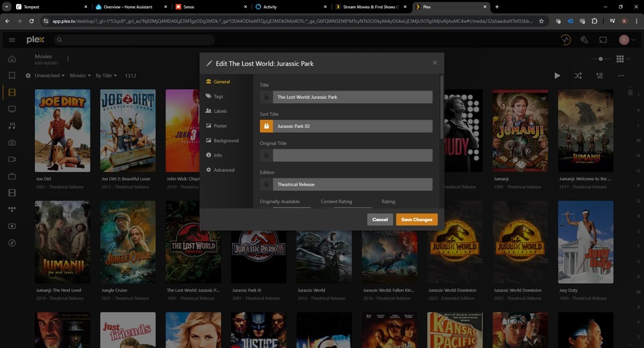The height and width of the screenshot is (348, 644).
Task: Open the Advanced section
Action: (220, 170)
